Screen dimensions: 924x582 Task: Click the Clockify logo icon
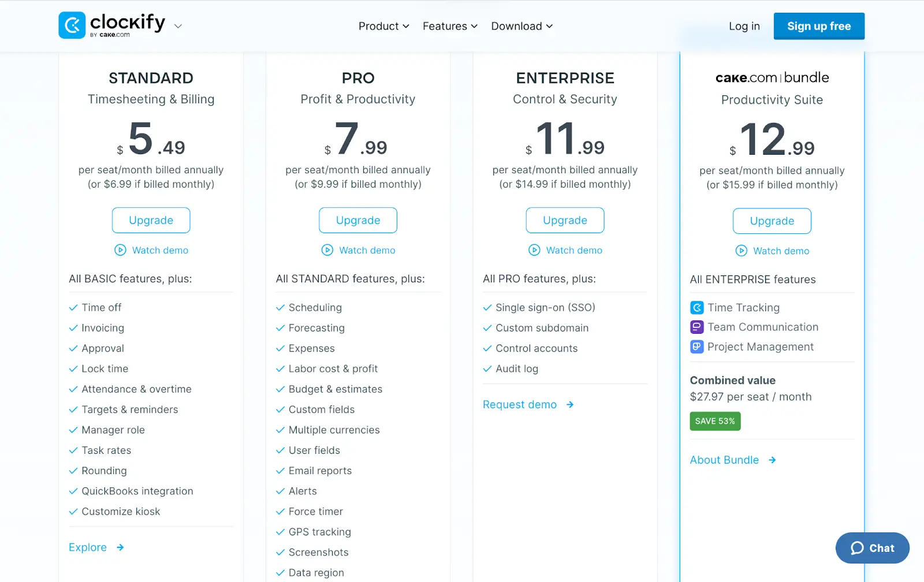pyautogui.click(x=72, y=25)
